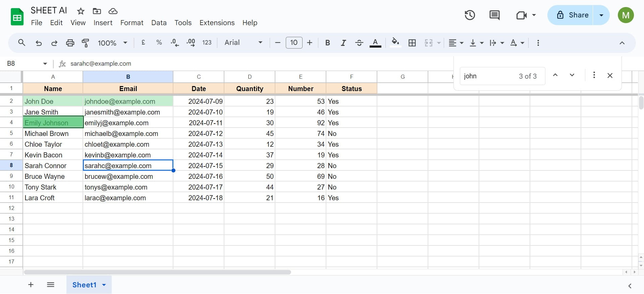Open the zoom 100% dropdown
644x294 pixels.
click(112, 43)
